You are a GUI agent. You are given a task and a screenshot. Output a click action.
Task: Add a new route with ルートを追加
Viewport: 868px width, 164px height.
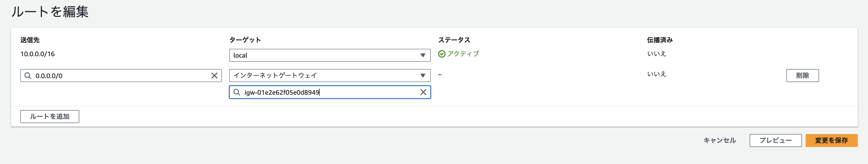pos(49,117)
